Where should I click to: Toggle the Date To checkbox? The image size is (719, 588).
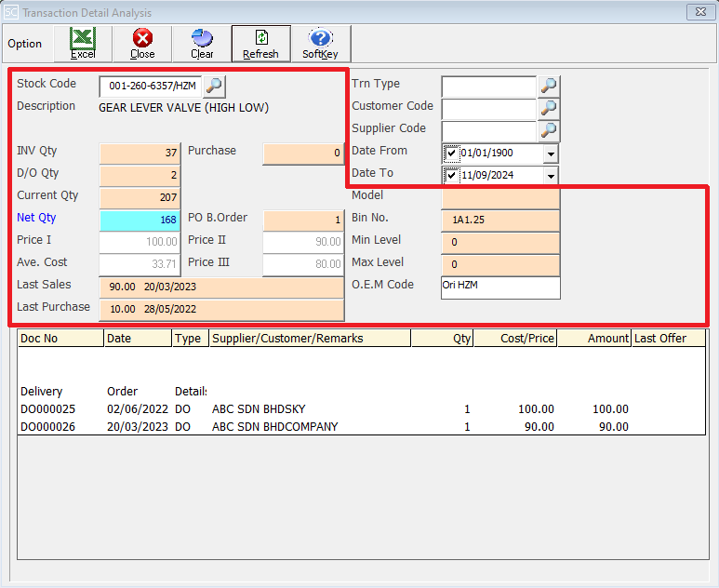[452, 175]
